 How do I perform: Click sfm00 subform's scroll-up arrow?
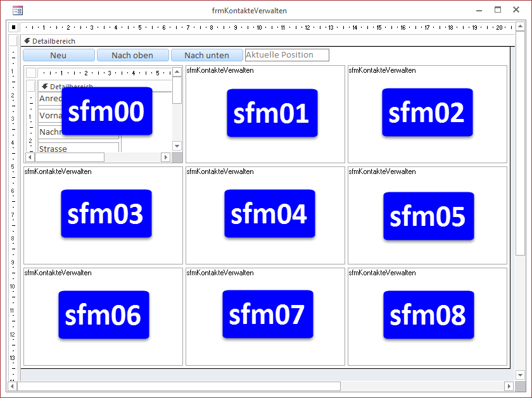click(x=177, y=71)
